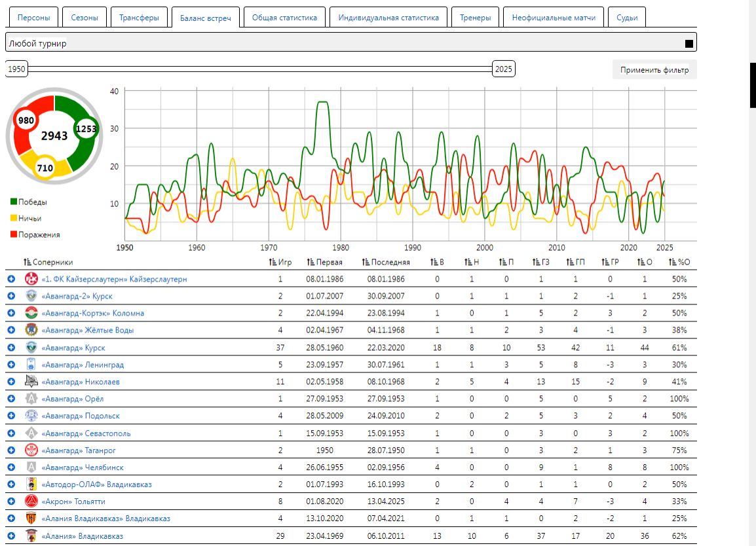Switch to the Трансферы tab
The height and width of the screenshot is (546, 756).
coord(139,18)
